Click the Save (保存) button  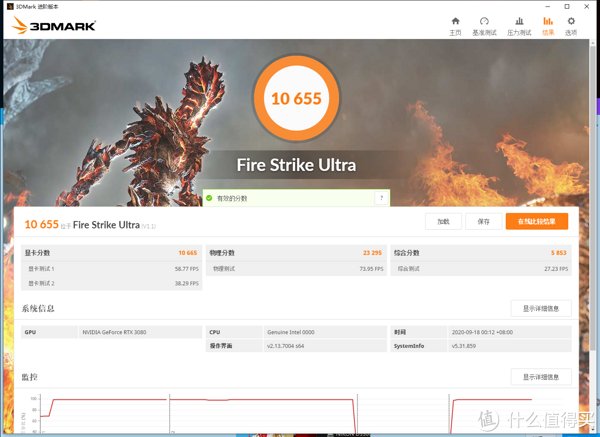[483, 221]
